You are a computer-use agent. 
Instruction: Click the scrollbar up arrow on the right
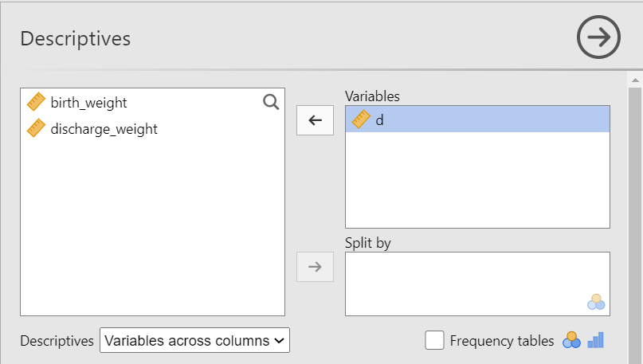(635, 80)
